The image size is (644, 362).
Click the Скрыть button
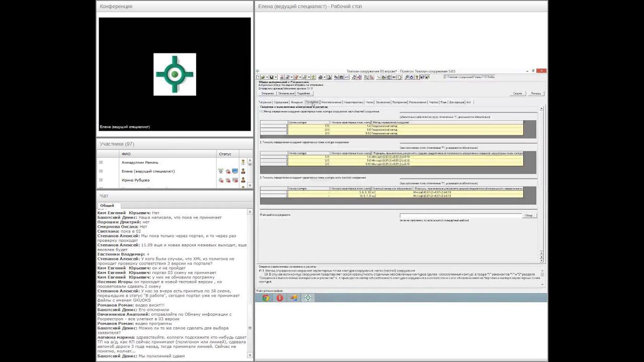(x=518, y=94)
